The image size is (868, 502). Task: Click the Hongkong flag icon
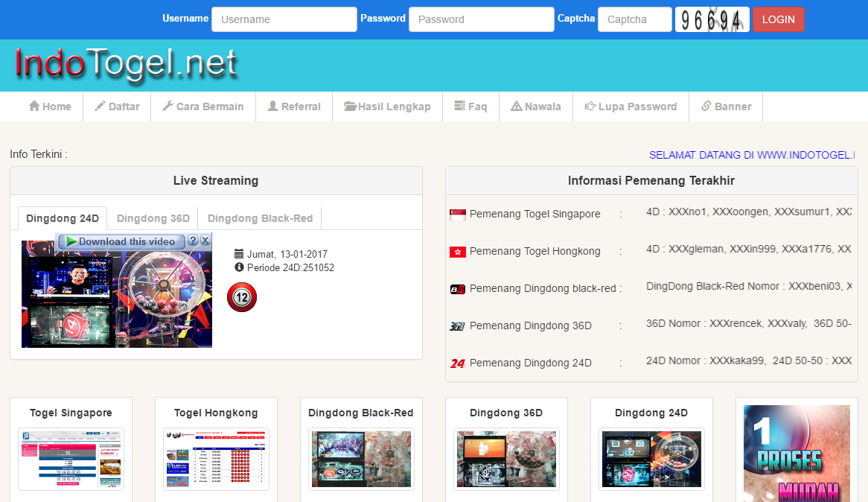click(457, 252)
